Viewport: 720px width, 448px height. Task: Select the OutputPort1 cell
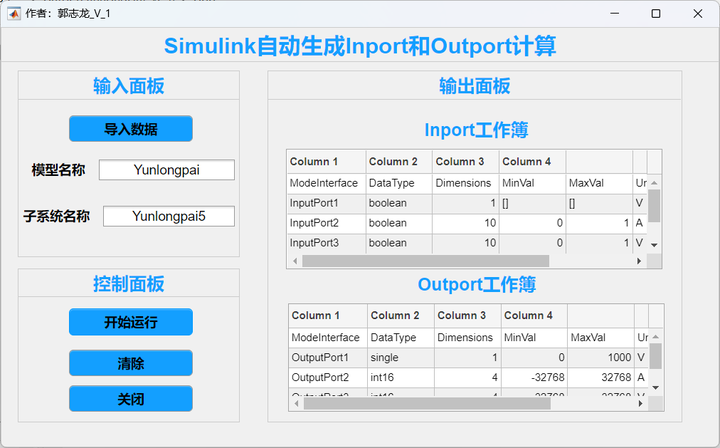pos(328,357)
